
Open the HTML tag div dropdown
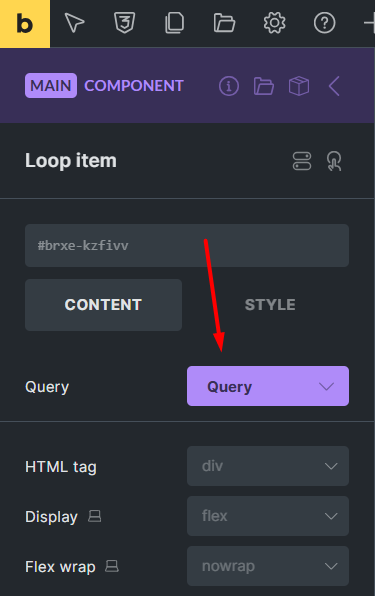click(x=268, y=466)
